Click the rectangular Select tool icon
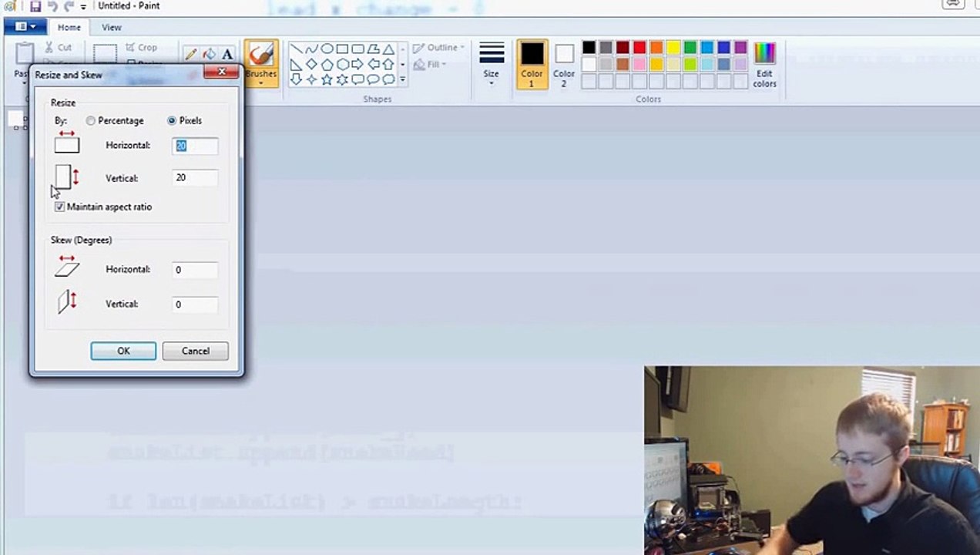980x555 pixels. [105, 54]
